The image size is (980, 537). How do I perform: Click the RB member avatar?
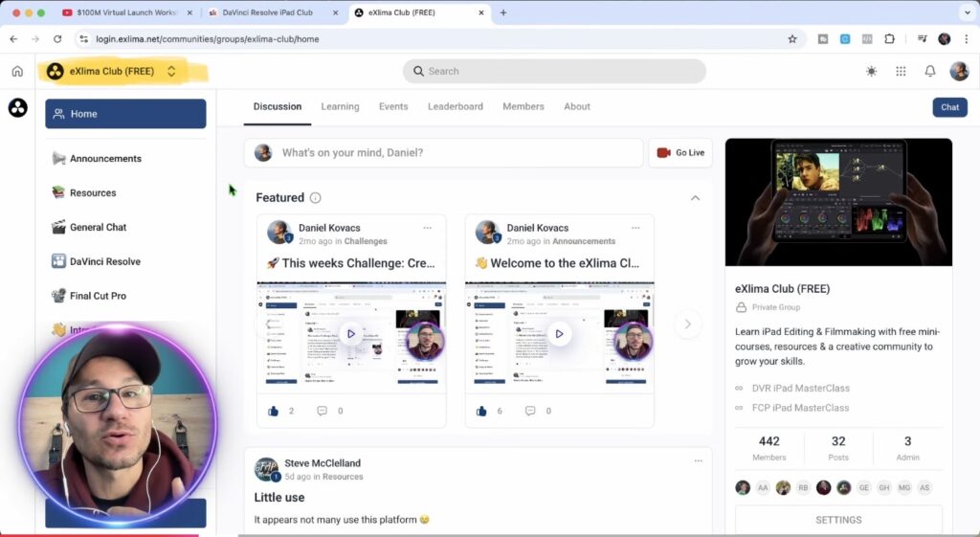coord(803,487)
